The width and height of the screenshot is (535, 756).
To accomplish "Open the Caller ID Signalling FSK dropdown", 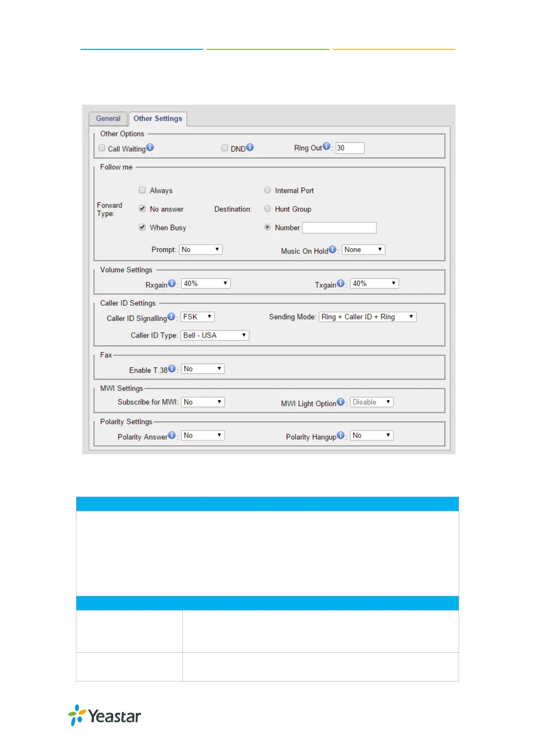I will click(x=198, y=316).
